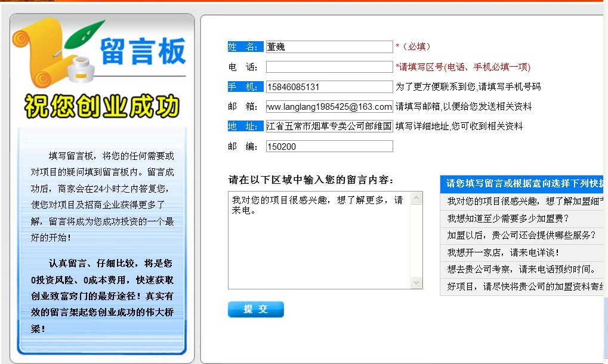608x364 pixels.
Task: Click the 地址 address input field
Action: click(329, 127)
